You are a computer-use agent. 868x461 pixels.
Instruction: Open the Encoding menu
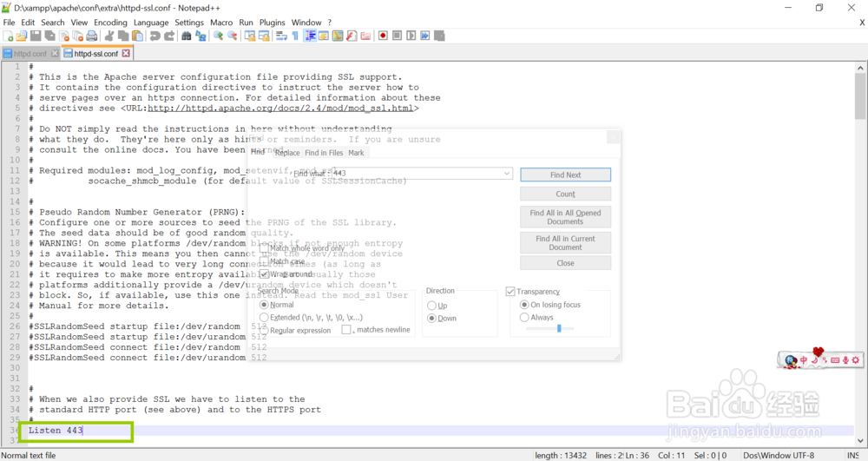110,22
